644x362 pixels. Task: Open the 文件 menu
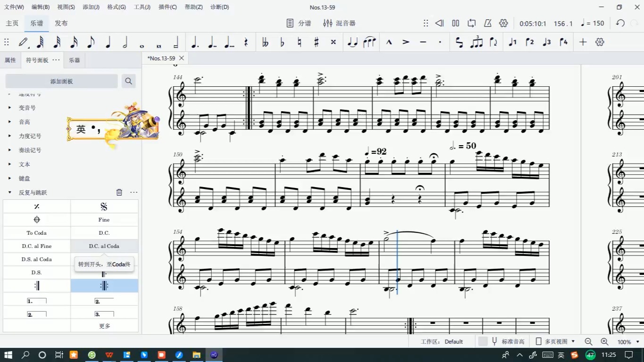tap(14, 7)
